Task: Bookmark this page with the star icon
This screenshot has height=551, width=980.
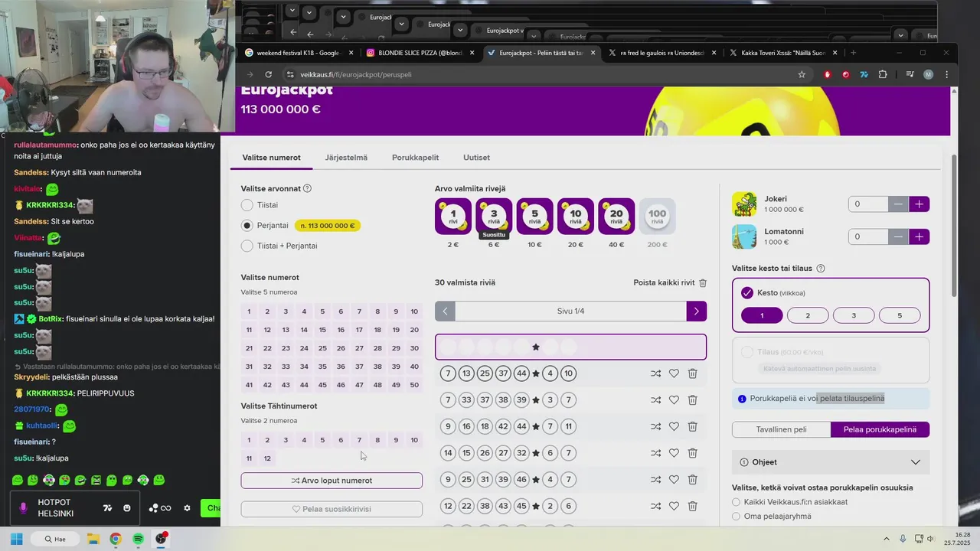Action: tap(802, 74)
